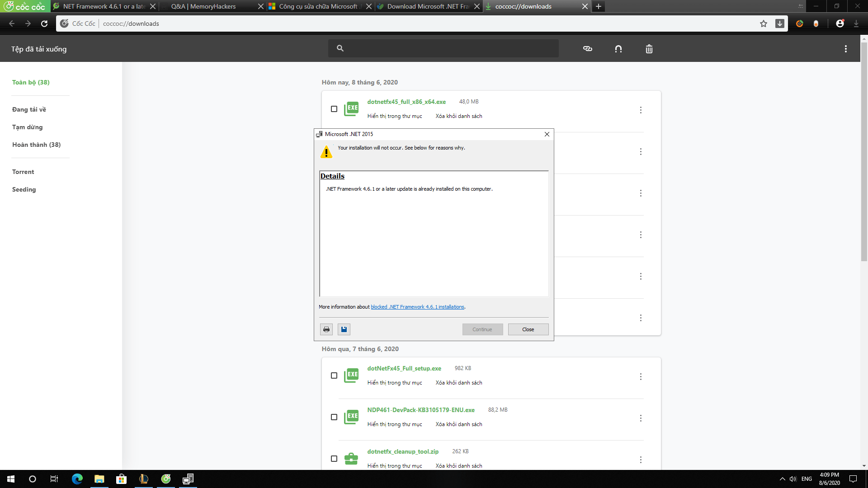This screenshot has width=868, height=488.
Task: Open options menu for dotnetfx45_full_x86_x64.exe
Action: coord(641,110)
